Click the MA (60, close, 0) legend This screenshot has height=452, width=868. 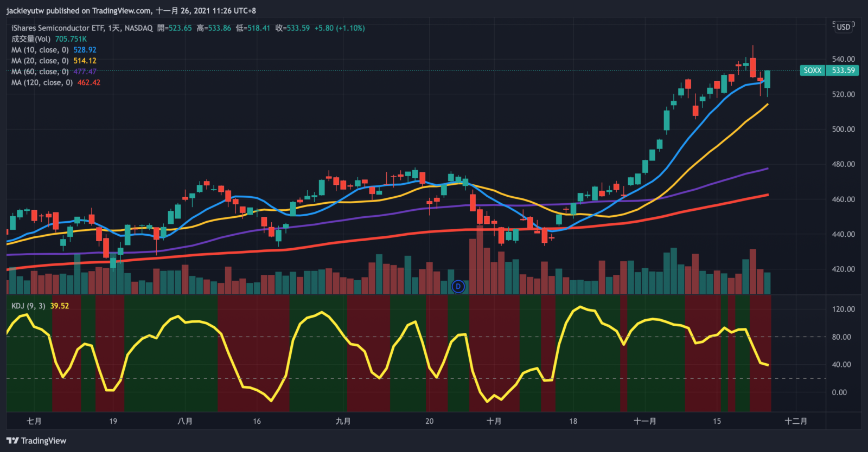[40, 72]
